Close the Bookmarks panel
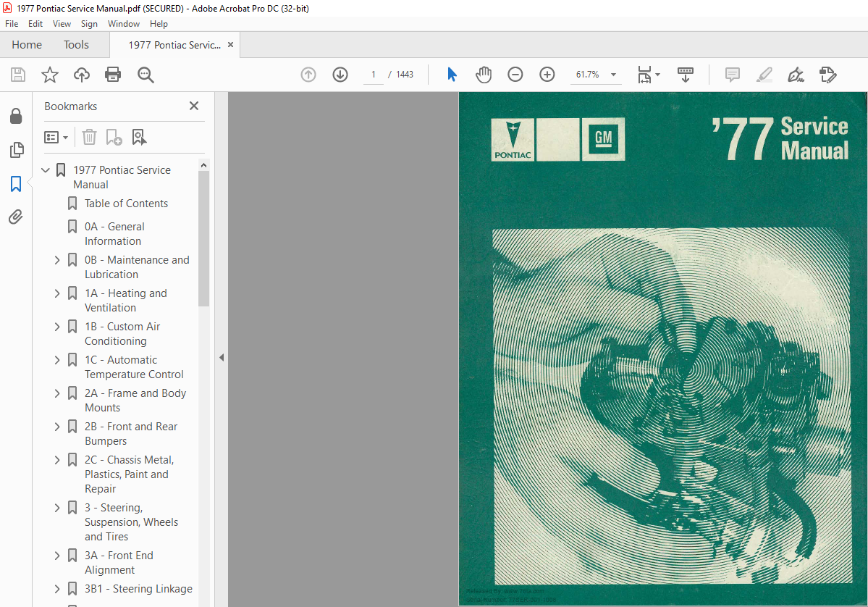868x607 pixels. [x=194, y=106]
